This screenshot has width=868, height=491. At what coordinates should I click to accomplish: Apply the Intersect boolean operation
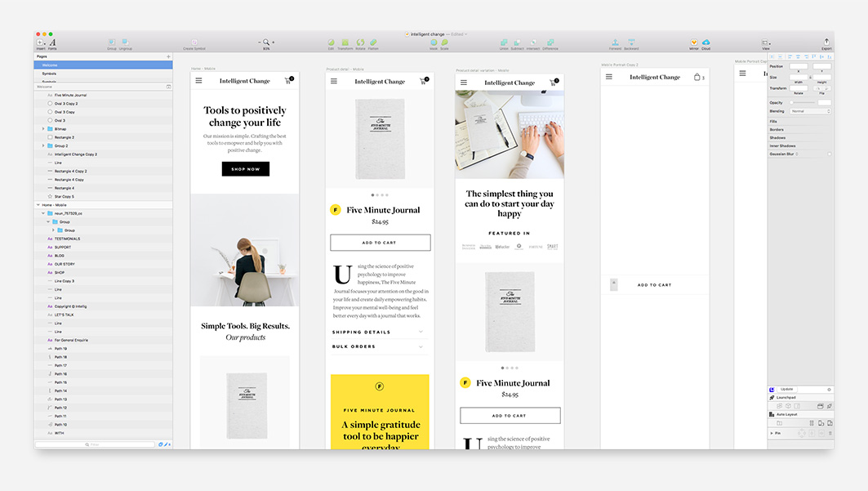pyautogui.click(x=533, y=42)
